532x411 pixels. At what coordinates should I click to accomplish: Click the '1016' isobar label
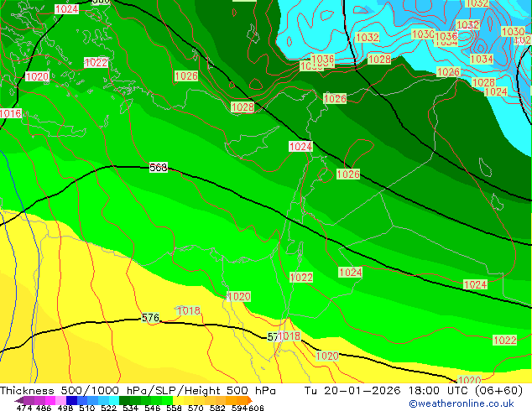(11, 113)
